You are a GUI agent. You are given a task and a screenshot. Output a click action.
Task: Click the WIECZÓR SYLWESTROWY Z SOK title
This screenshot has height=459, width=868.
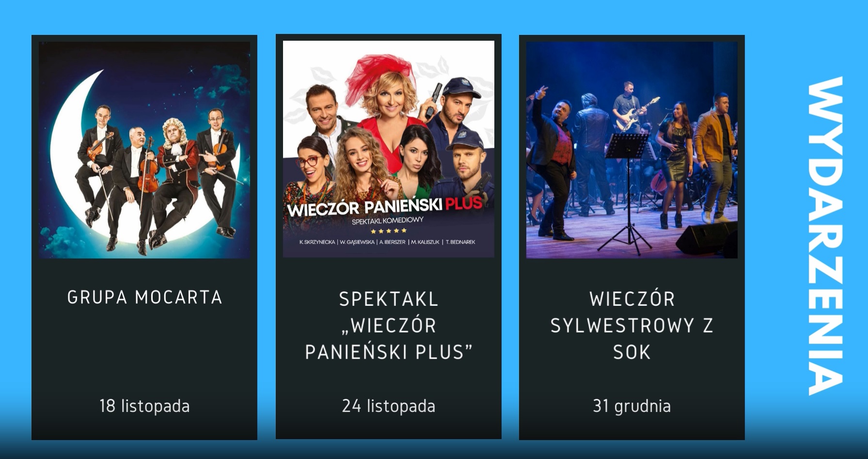coord(632,325)
